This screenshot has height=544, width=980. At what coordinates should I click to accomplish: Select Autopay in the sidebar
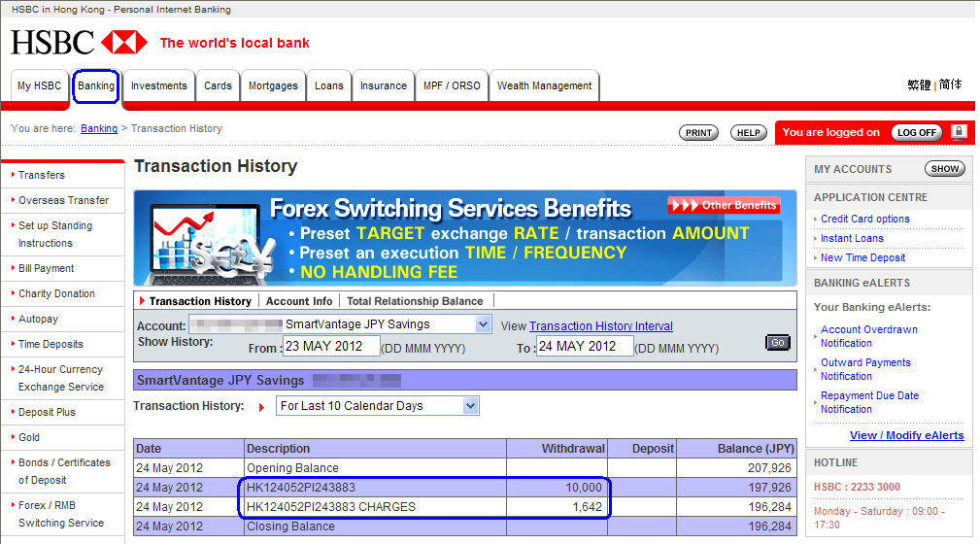(x=38, y=319)
